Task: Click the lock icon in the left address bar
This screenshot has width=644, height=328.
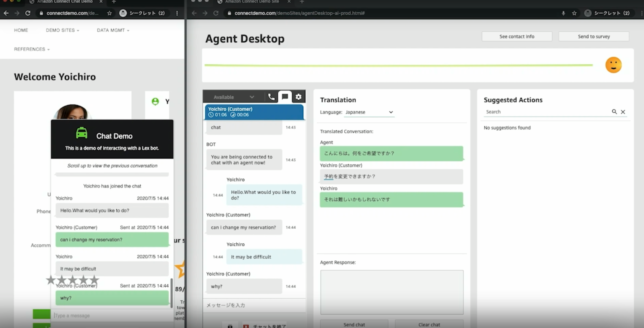Action: (x=41, y=13)
